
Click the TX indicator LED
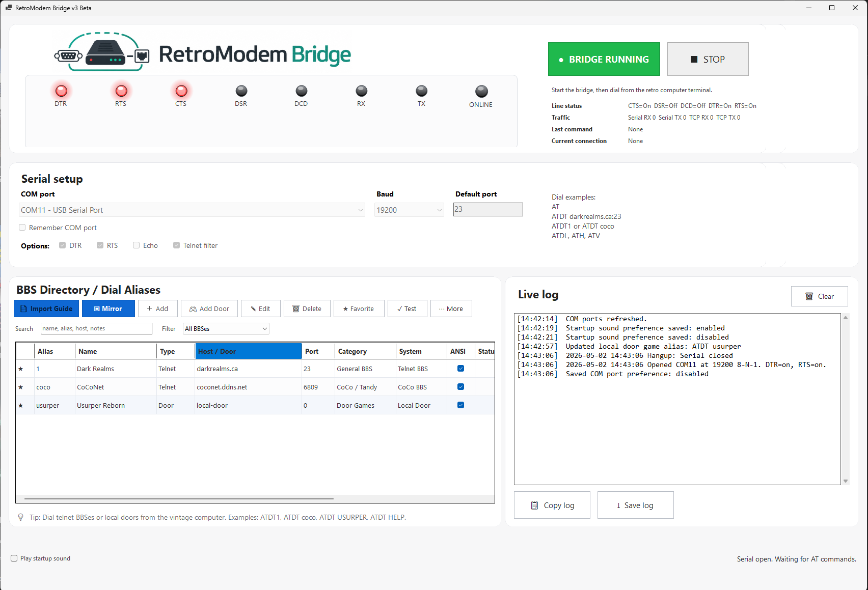(422, 91)
